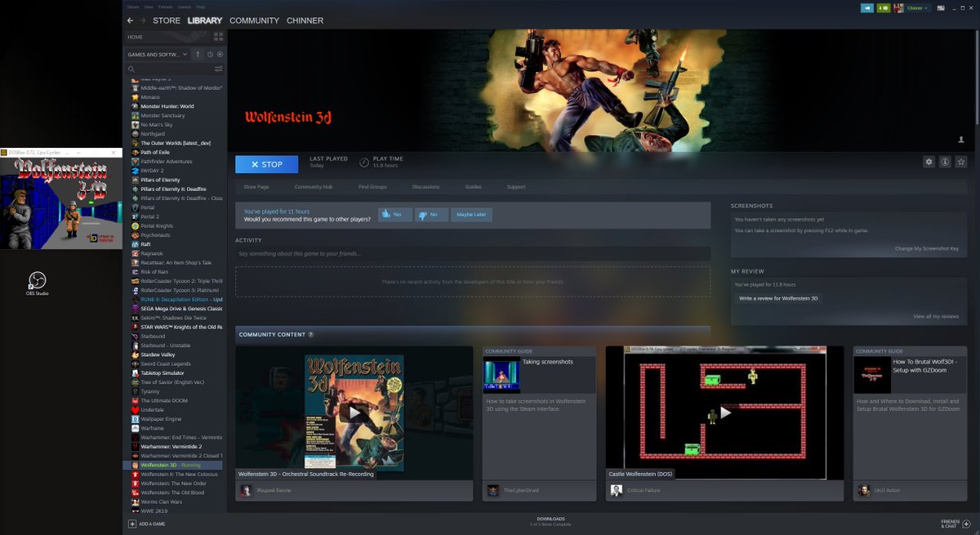The image size is (980, 535).
Task: Go to STORE section
Action: 167,20
